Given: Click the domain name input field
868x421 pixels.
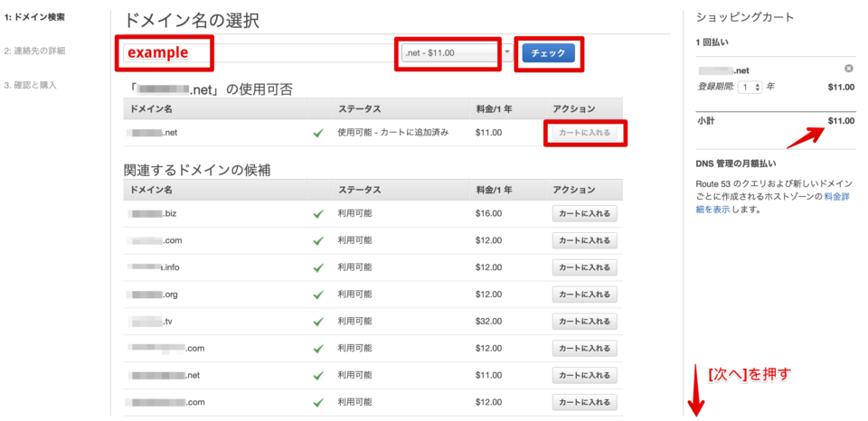Looking at the screenshot, I should (298, 53).
